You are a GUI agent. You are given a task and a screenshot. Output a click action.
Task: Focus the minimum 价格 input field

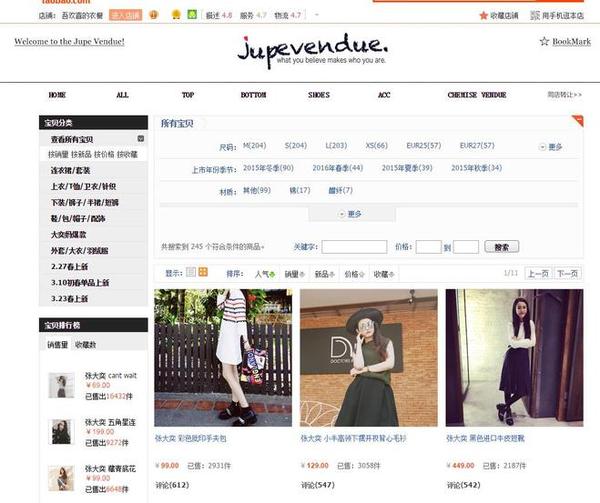tap(429, 247)
